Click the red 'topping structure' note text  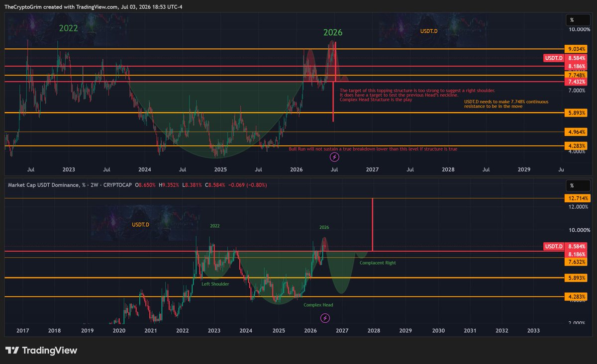tap(417, 95)
